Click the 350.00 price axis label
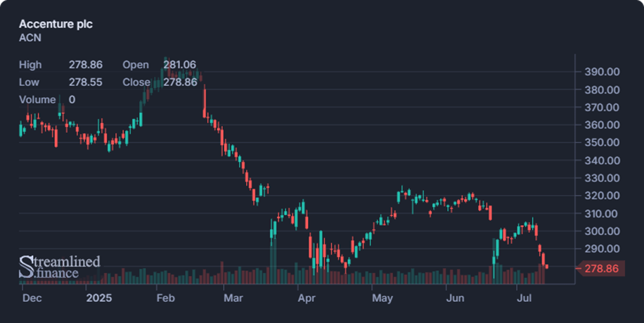The width and height of the screenshot is (644, 323). tap(602, 143)
